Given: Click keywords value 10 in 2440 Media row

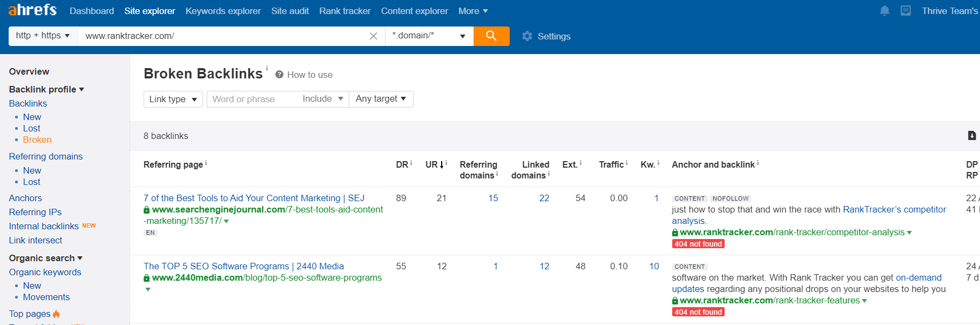Looking at the screenshot, I should 654,266.
